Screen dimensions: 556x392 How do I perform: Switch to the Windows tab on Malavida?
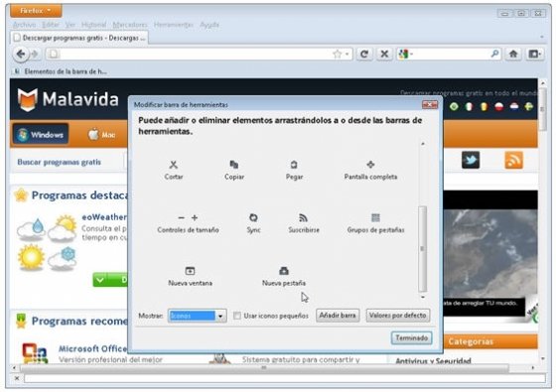coord(41,135)
